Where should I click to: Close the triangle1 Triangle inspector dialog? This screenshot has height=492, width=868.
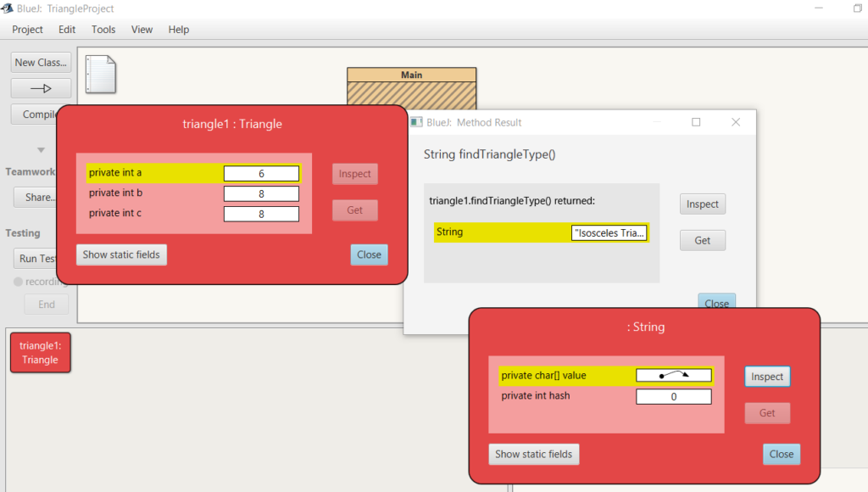coord(369,254)
